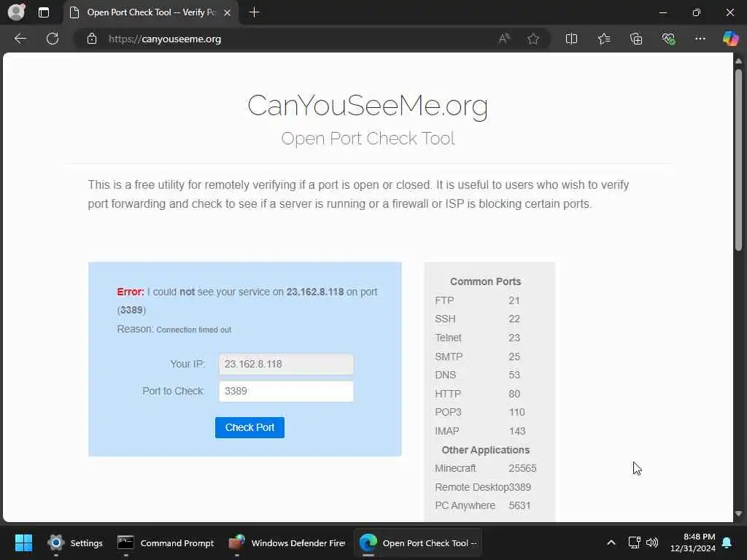The height and width of the screenshot is (560, 747).
Task: Open the notifications bell icon
Action: [727, 542]
